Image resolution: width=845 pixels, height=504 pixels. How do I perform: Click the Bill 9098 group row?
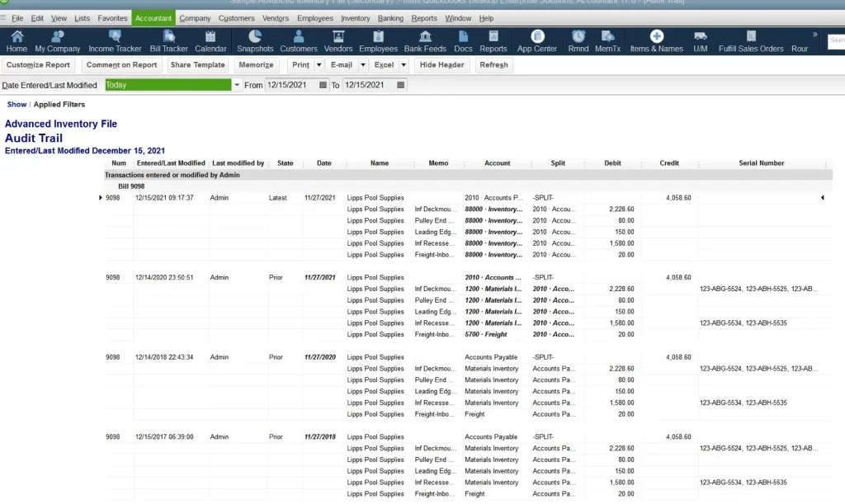(x=468, y=186)
